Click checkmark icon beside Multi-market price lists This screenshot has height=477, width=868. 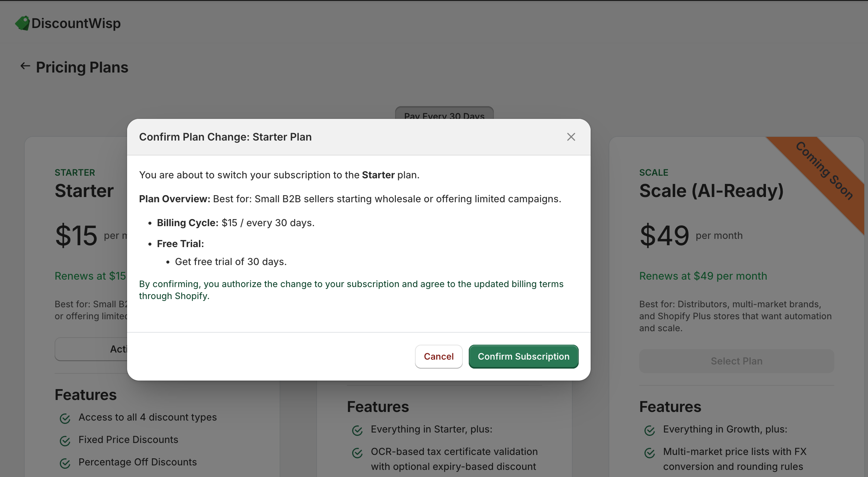pos(650,453)
